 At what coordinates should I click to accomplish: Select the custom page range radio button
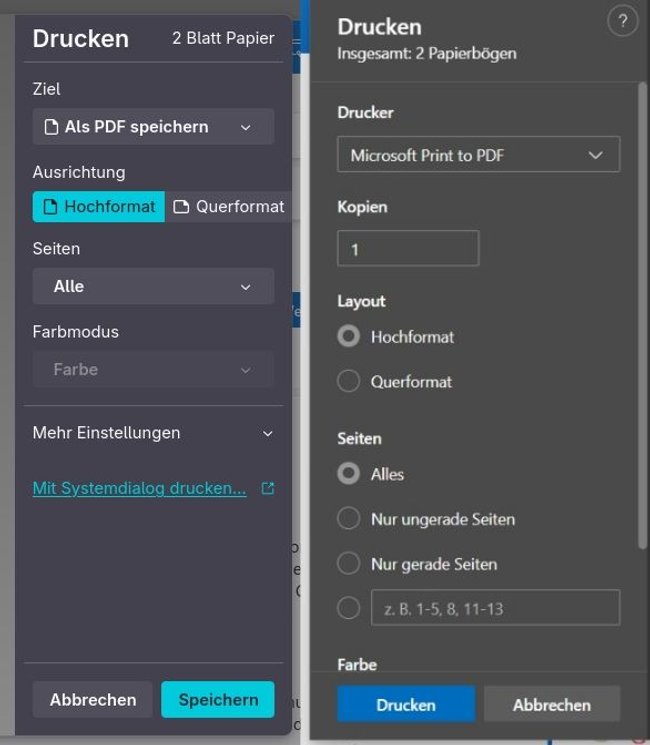348,608
